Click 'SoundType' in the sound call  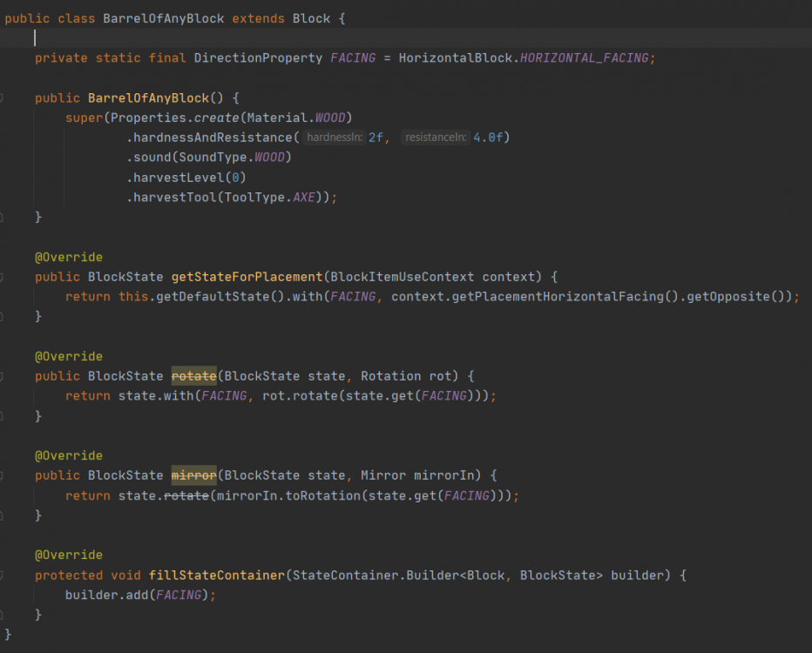213,158
